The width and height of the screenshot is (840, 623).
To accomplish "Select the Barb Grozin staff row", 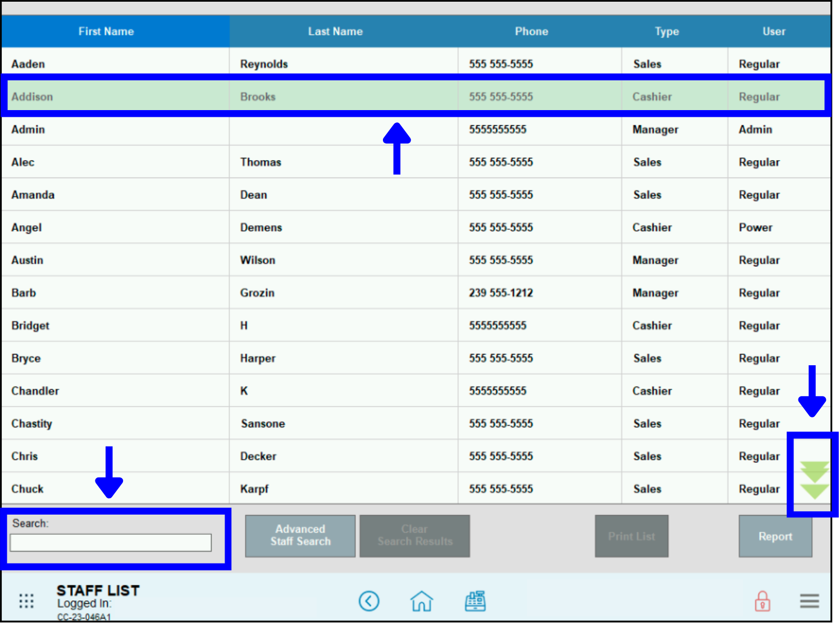I will (337, 293).
